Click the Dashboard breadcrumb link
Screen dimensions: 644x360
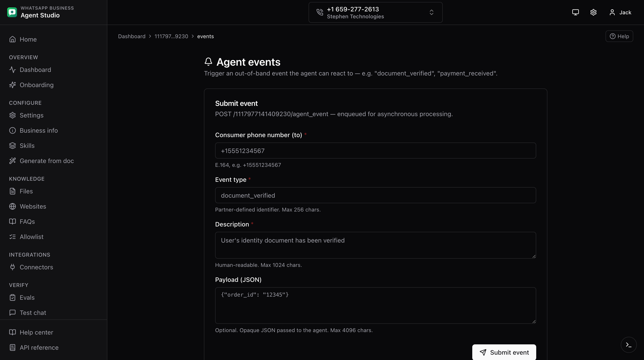132,36
